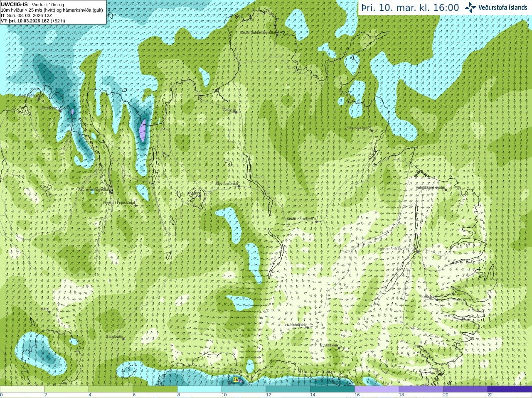The width and height of the screenshot is (532, 398).
Task: Select the above 22 m/s legend swatch
Action: [510, 389]
